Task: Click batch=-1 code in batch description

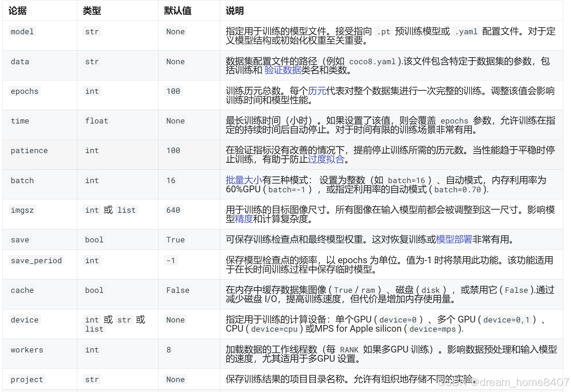Action: (287, 190)
